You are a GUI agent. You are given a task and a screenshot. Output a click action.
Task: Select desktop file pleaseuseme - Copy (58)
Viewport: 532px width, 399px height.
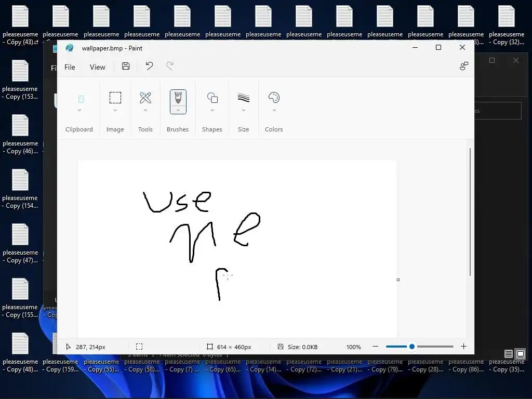[x=141, y=365]
